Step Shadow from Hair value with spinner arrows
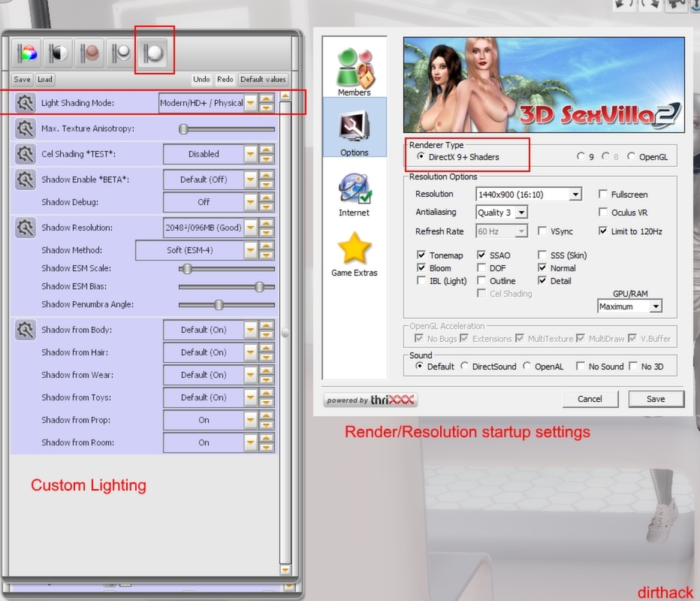The image size is (700, 601). 267,353
